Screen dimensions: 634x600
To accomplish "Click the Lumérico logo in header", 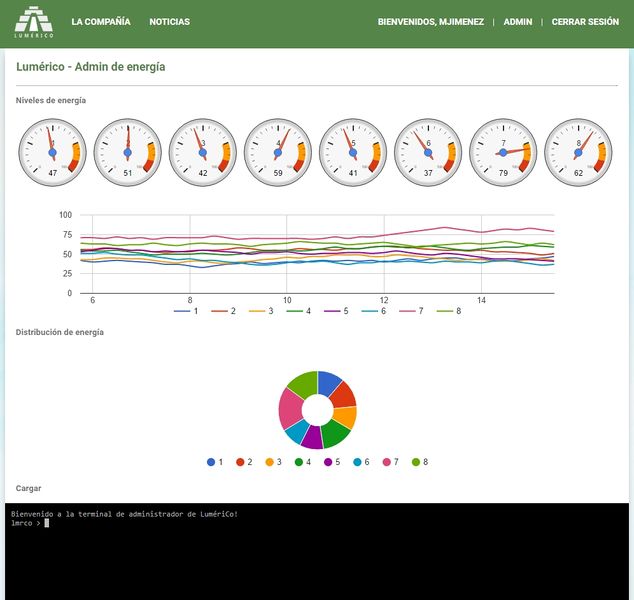I will point(34,22).
